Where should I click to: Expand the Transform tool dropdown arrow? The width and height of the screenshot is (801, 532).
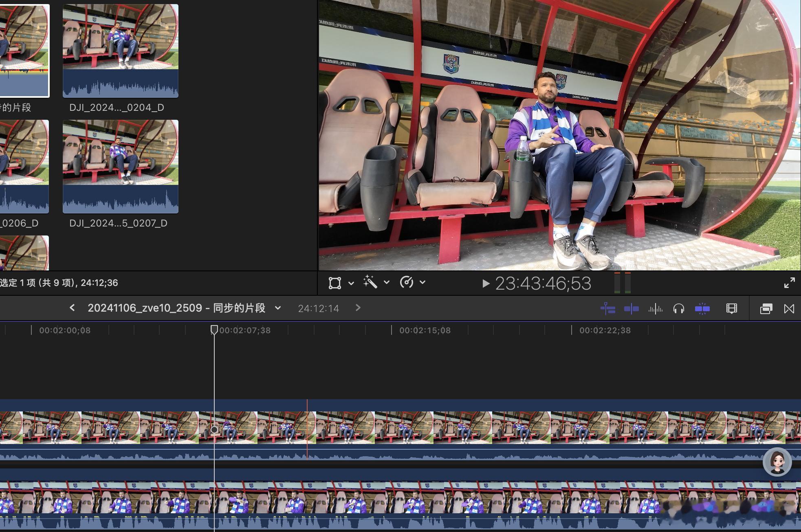point(351,283)
